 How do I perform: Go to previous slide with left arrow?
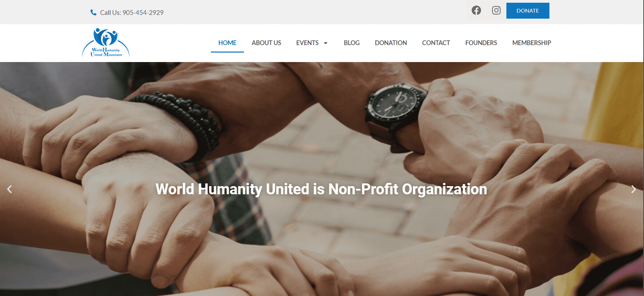click(x=9, y=189)
